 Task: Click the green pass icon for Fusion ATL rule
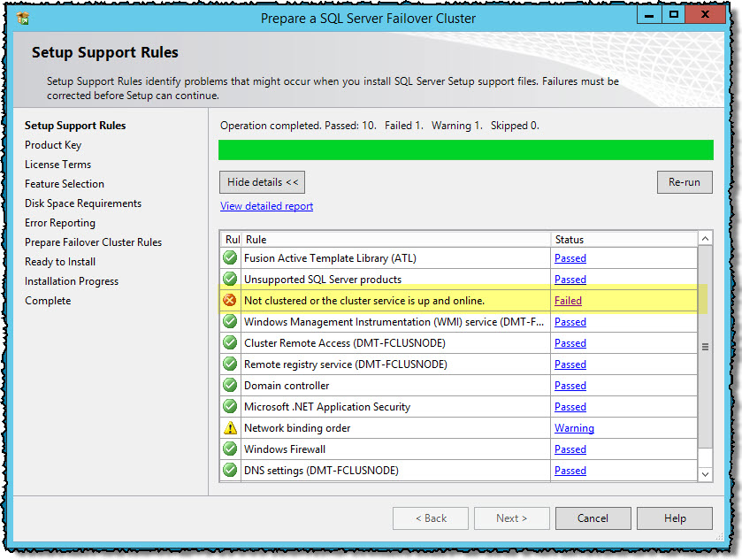[x=230, y=257]
